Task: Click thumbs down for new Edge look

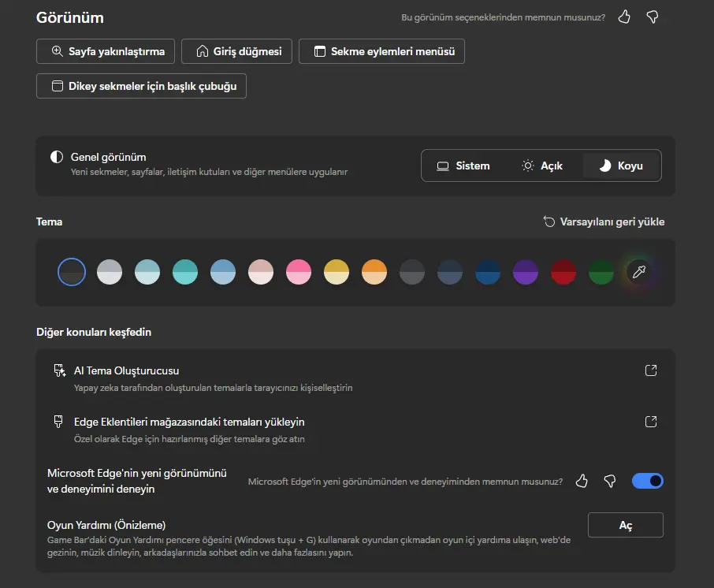Action: pyautogui.click(x=610, y=481)
